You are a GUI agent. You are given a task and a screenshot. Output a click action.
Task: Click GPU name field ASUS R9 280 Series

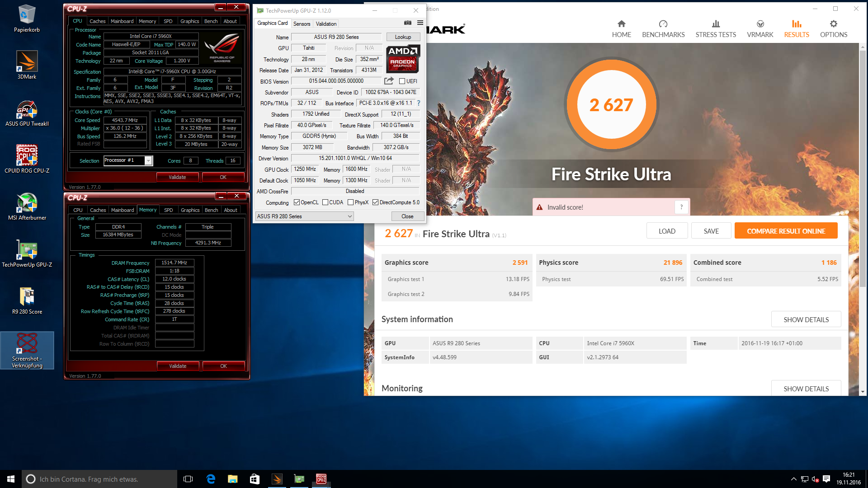tap(336, 37)
